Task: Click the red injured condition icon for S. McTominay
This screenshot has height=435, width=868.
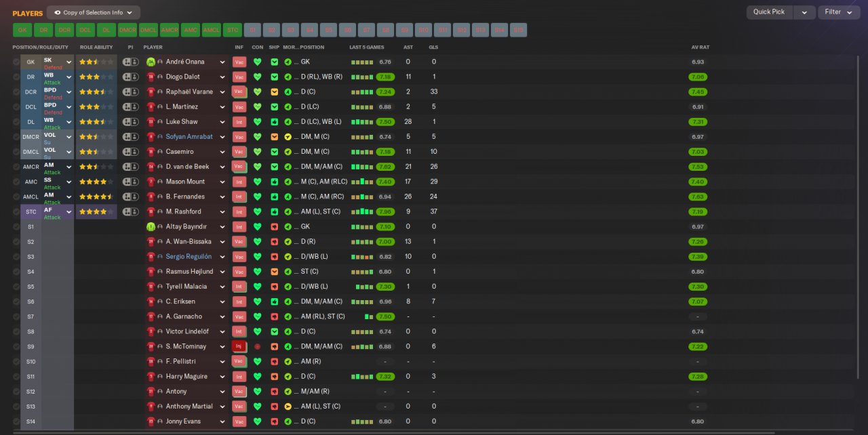Action: click(x=258, y=347)
